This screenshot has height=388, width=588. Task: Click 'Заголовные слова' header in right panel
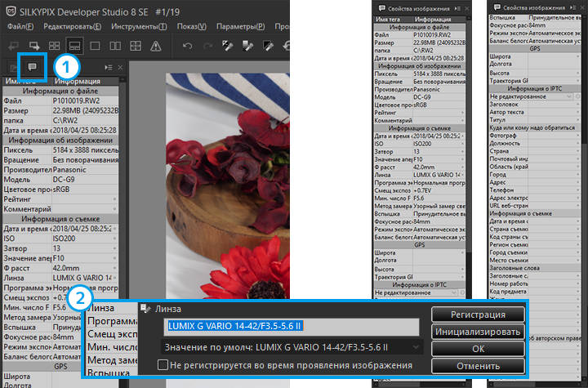pos(534,268)
